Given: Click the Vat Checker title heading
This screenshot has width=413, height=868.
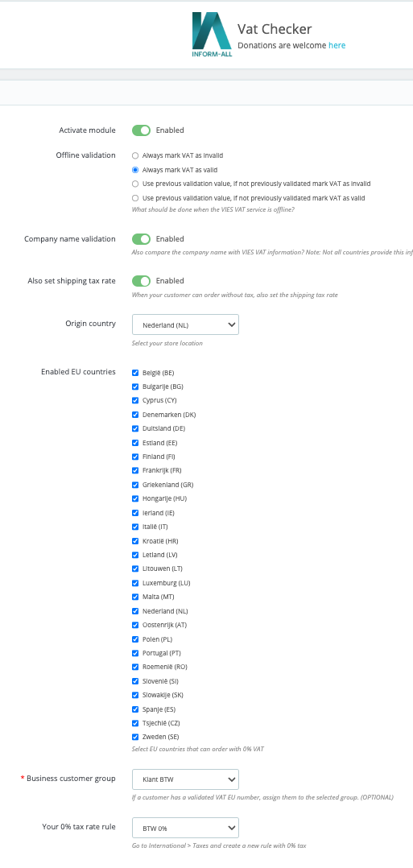Looking at the screenshot, I should (275, 29).
